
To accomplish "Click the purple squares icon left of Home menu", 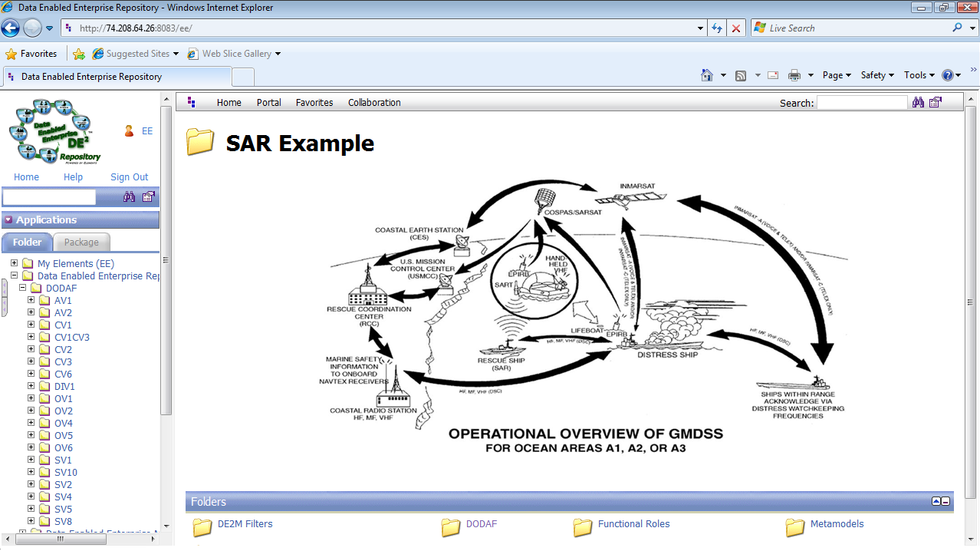I will 192,102.
